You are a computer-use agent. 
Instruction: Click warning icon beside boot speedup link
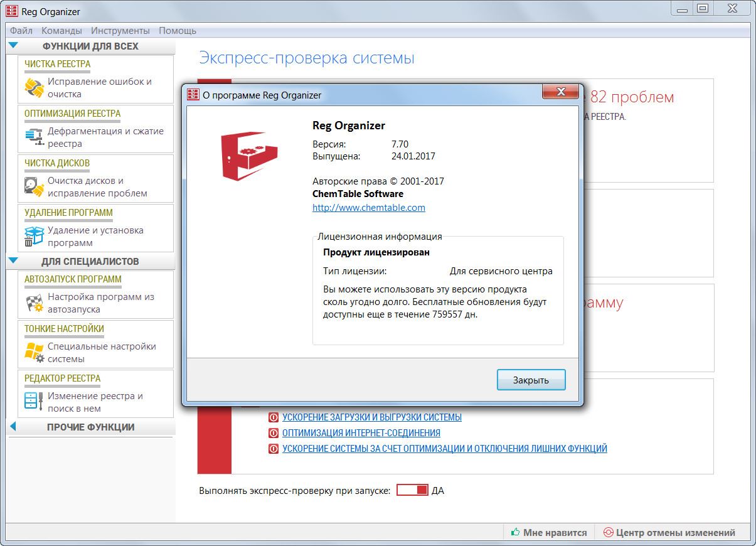pyautogui.click(x=273, y=417)
